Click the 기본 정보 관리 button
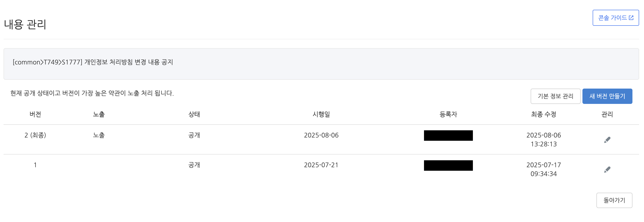Image resolution: width=644 pixels, height=222 pixels. click(555, 96)
